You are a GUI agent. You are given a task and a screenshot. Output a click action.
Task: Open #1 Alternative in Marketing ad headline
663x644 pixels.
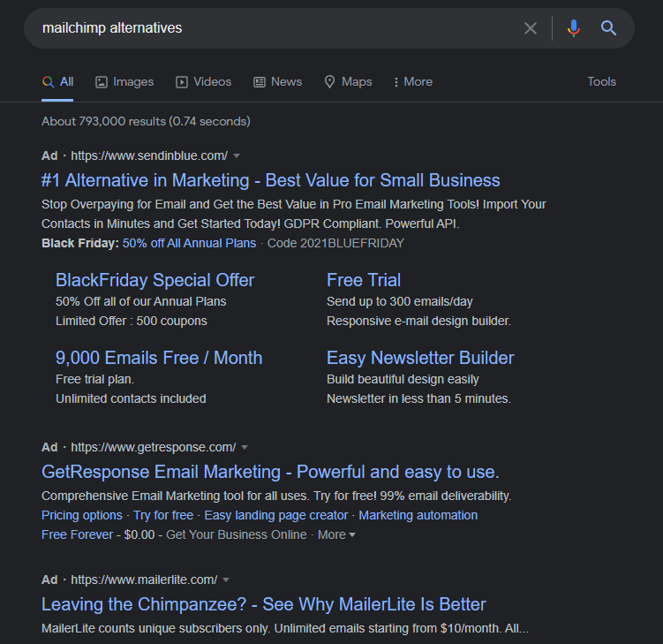271,180
